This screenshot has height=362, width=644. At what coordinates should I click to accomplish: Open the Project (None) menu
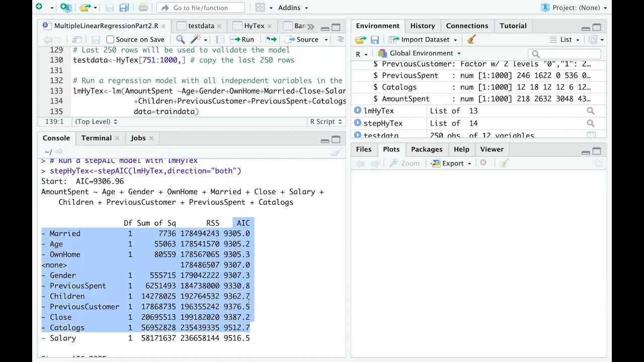[x=575, y=8]
